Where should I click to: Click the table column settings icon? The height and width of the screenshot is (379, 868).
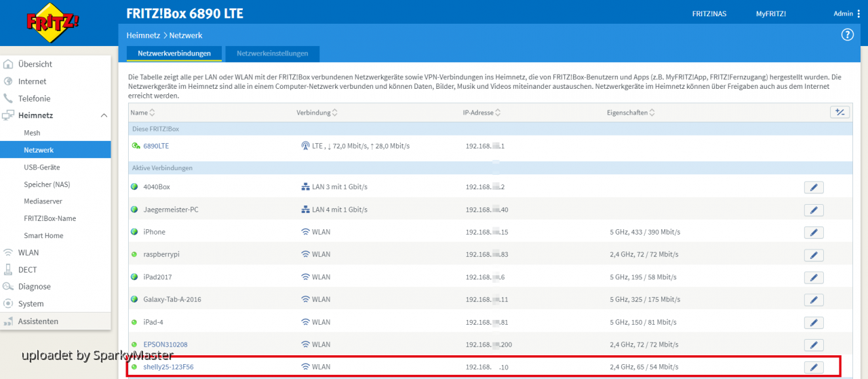tap(840, 113)
